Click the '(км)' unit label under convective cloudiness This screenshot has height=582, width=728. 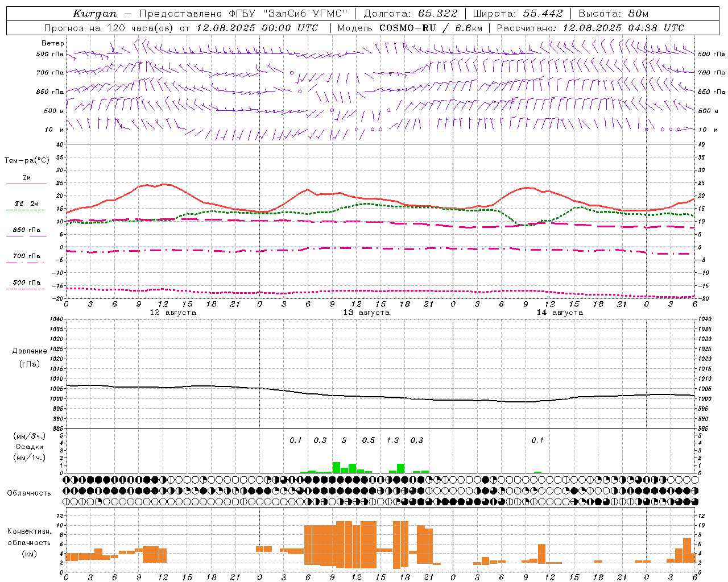[30, 553]
